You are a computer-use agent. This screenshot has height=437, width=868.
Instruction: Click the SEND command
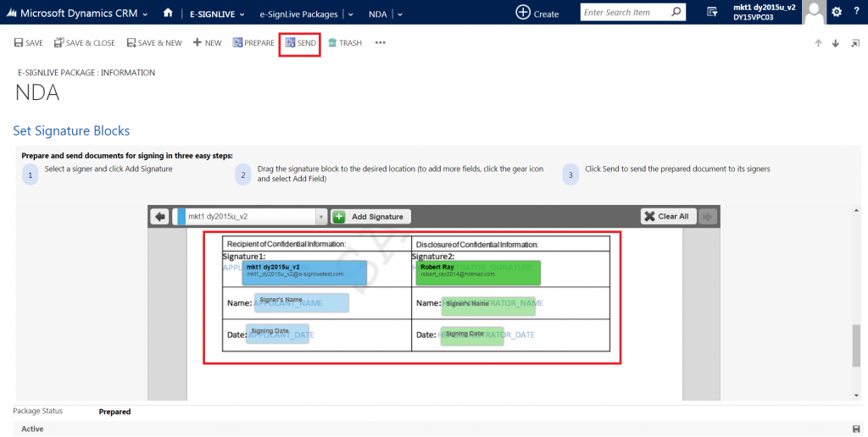301,42
